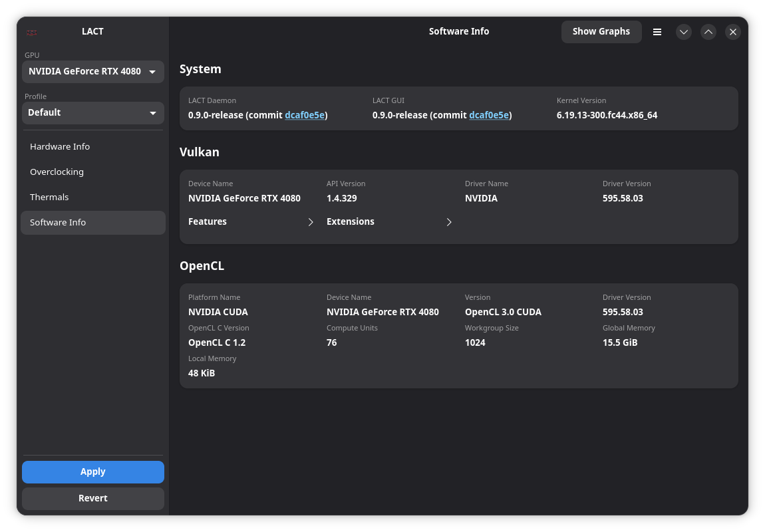Open the hamburger main menu
This screenshot has height=532, width=765.
tap(657, 32)
